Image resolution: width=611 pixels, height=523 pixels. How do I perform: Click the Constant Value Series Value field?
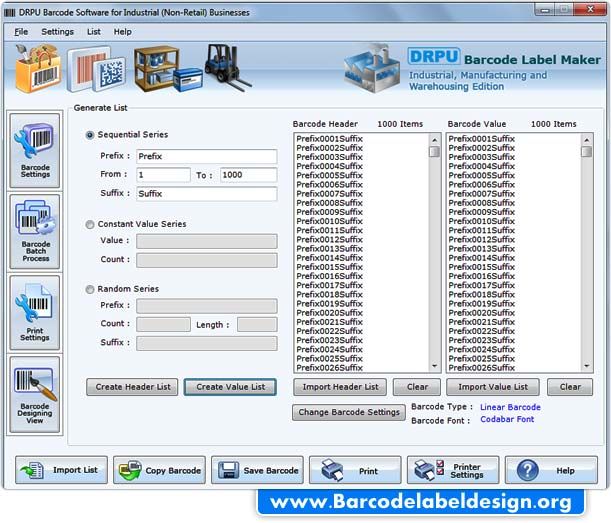[207, 241]
